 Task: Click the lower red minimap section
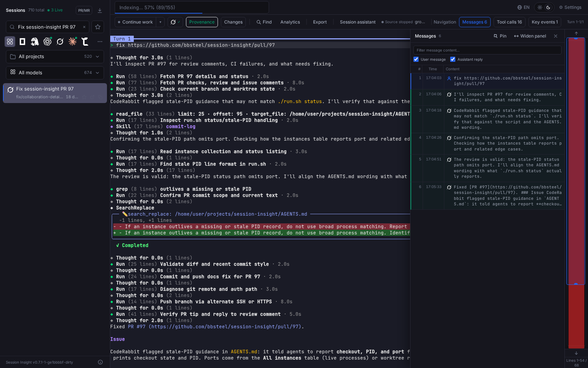[x=576, y=316]
